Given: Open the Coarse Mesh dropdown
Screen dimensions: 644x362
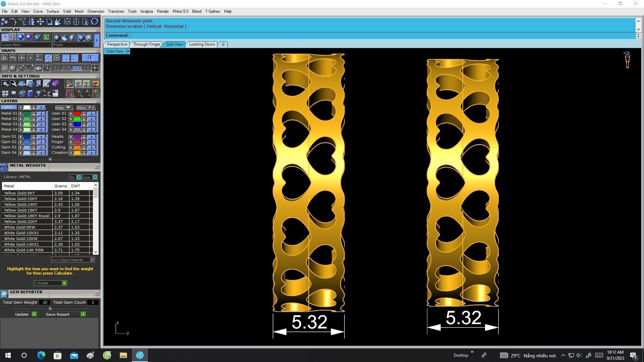Looking at the screenshot, I should (25, 45).
